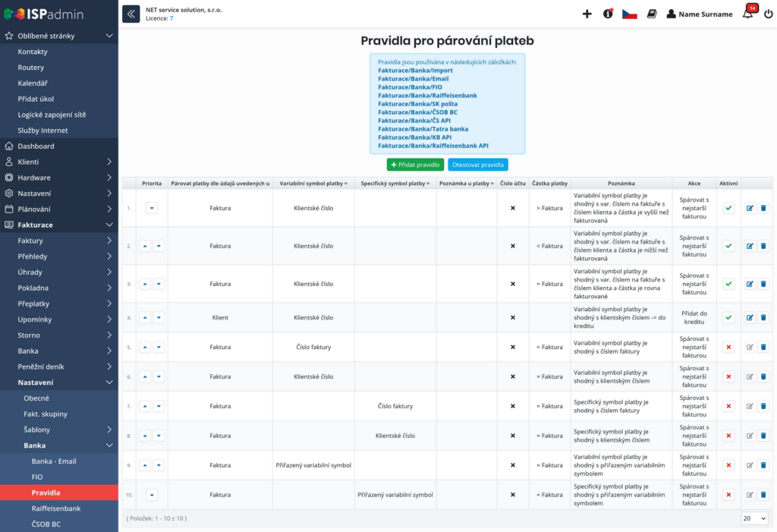Open the notifications bell icon
The height and width of the screenshot is (532, 777).
tap(748, 13)
